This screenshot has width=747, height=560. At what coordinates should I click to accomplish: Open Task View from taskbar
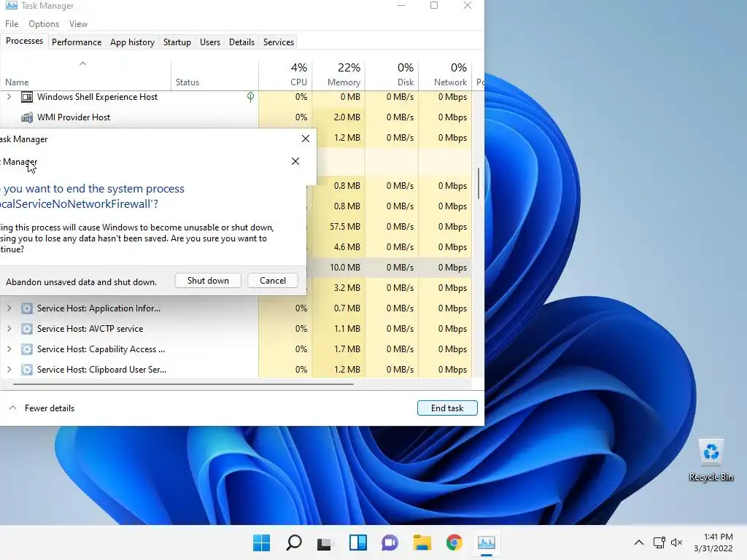[x=325, y=542]
